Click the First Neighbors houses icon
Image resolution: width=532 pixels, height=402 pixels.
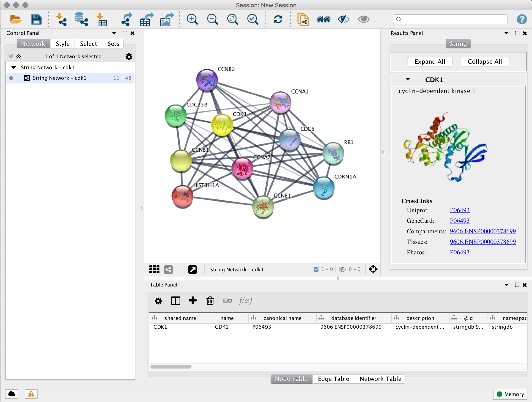pos(323,19)
